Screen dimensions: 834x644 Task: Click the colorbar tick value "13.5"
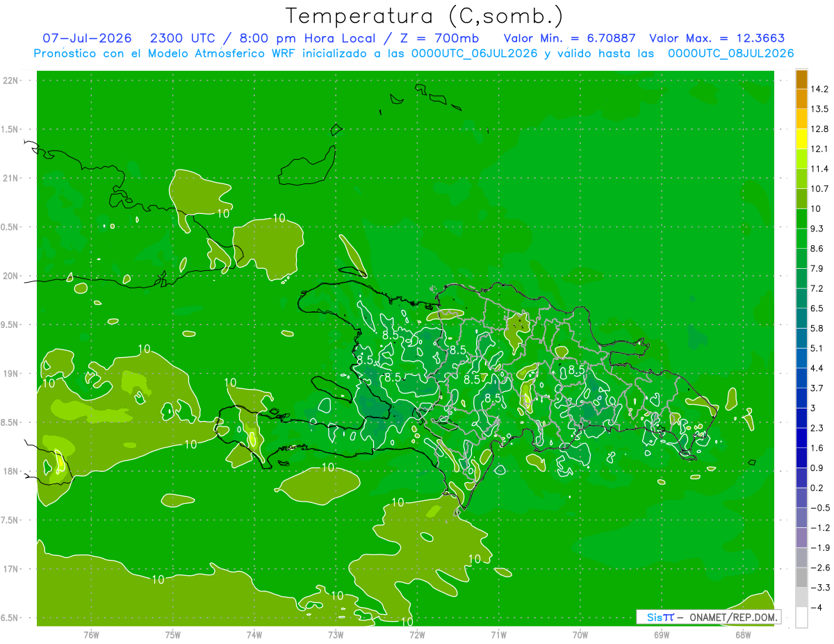tap(819, 109)
